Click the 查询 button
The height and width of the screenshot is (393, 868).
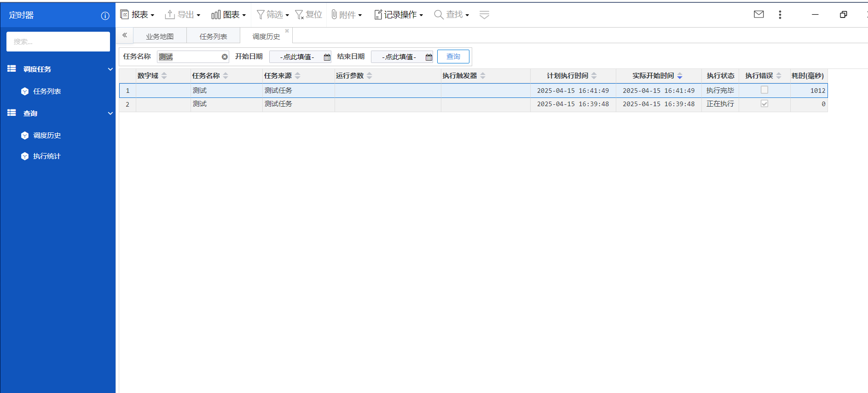pyautogui.click(x=453, y=56)
